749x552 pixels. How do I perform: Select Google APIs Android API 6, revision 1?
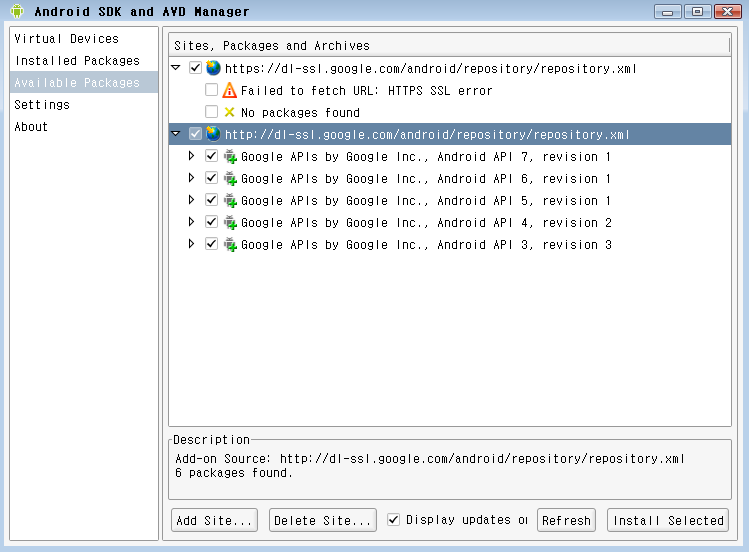[426, 179]
